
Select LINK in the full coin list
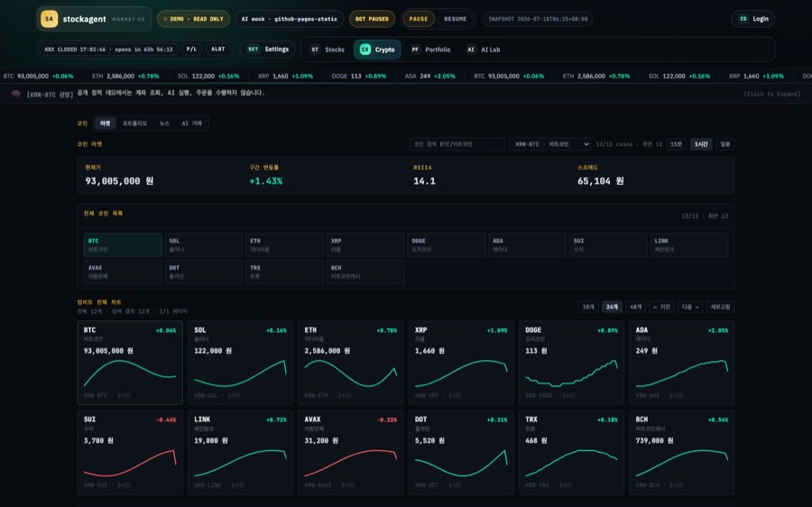pos(688,245)
